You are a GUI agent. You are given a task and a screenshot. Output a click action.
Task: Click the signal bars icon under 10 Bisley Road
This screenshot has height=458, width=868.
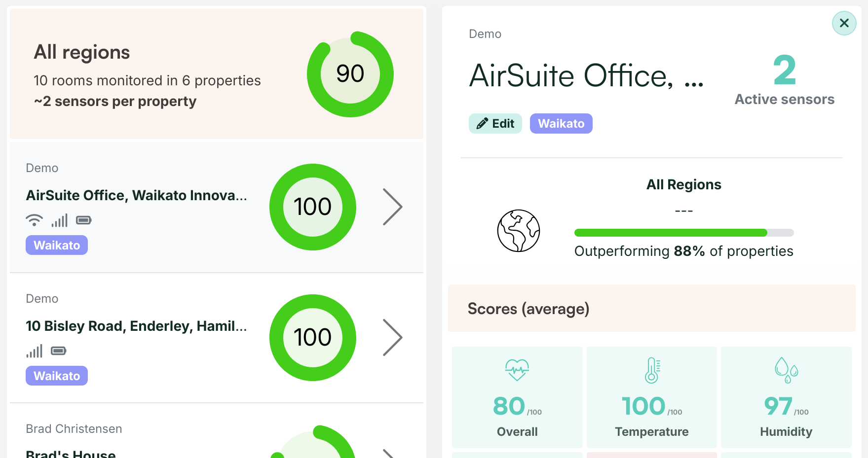click(x=35, y=351)
